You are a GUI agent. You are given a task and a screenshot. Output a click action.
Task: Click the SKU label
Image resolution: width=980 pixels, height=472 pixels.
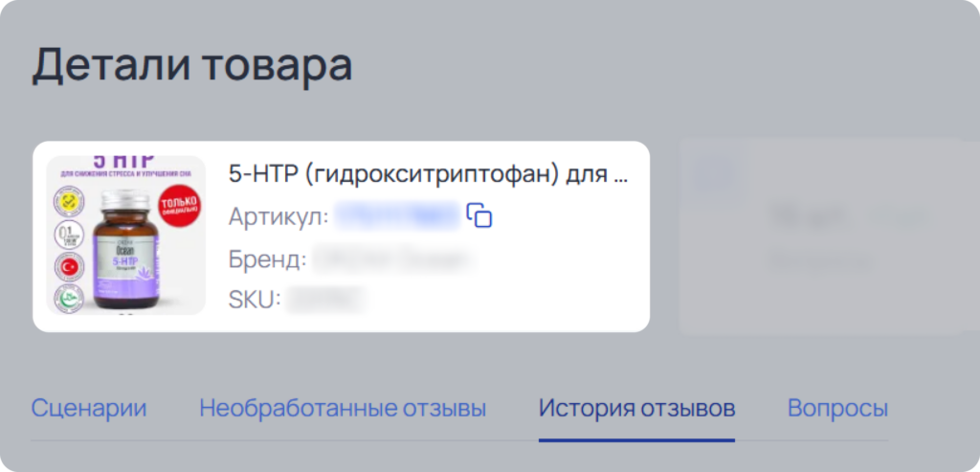click(x=255, y=300)
